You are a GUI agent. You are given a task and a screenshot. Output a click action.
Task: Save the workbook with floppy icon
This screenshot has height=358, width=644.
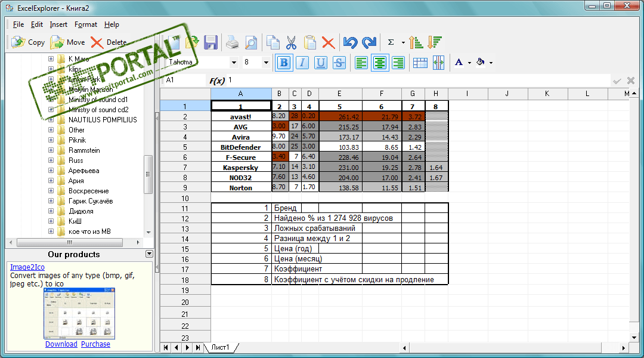(210, 42)
